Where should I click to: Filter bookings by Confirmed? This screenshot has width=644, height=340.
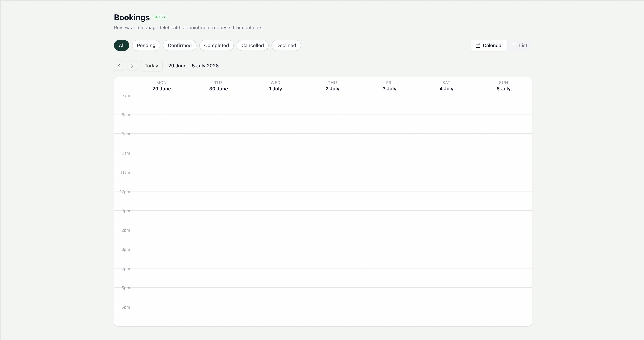(x=180, y=46)
